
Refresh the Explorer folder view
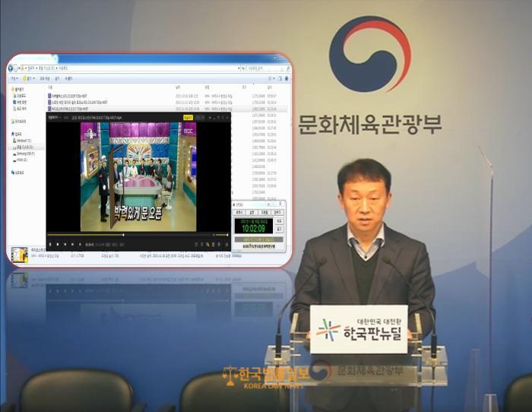click(x=242, y=68)
